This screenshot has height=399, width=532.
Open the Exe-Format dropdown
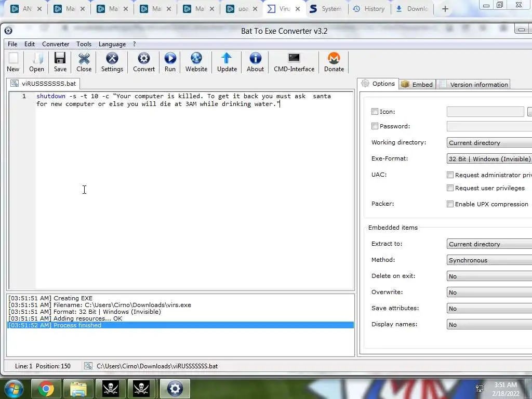pyautogui.click(x=489, y=158)
